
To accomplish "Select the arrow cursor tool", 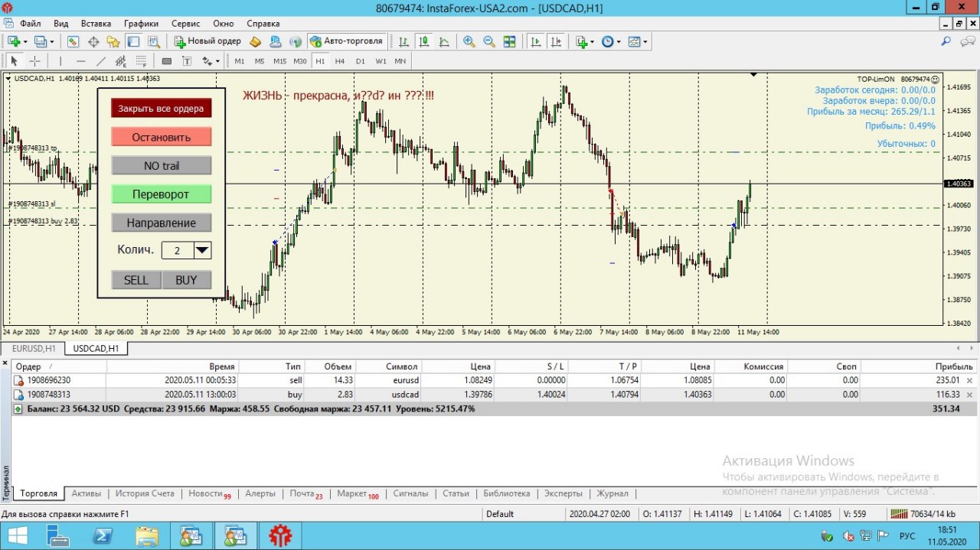I will coord(14,61).
